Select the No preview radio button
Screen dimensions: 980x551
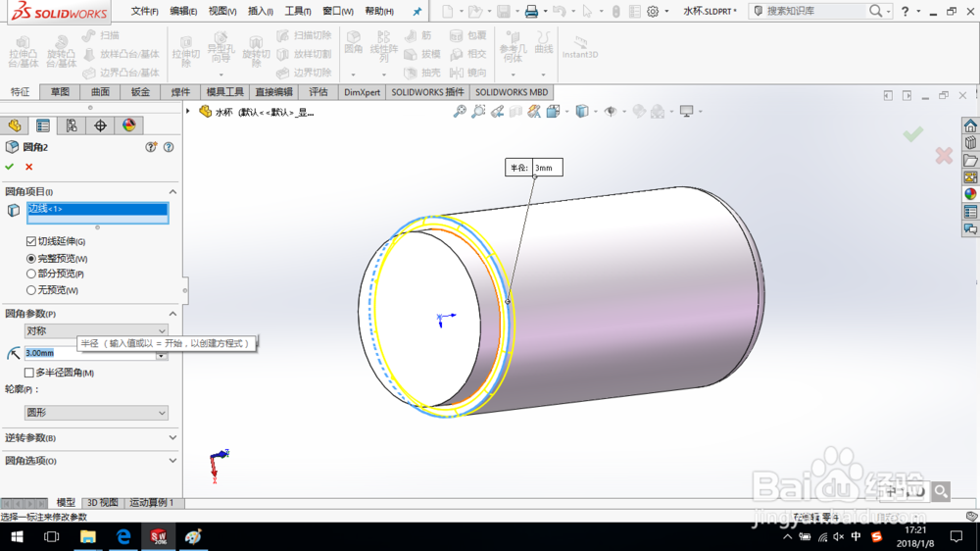click(x=30, y=290)
